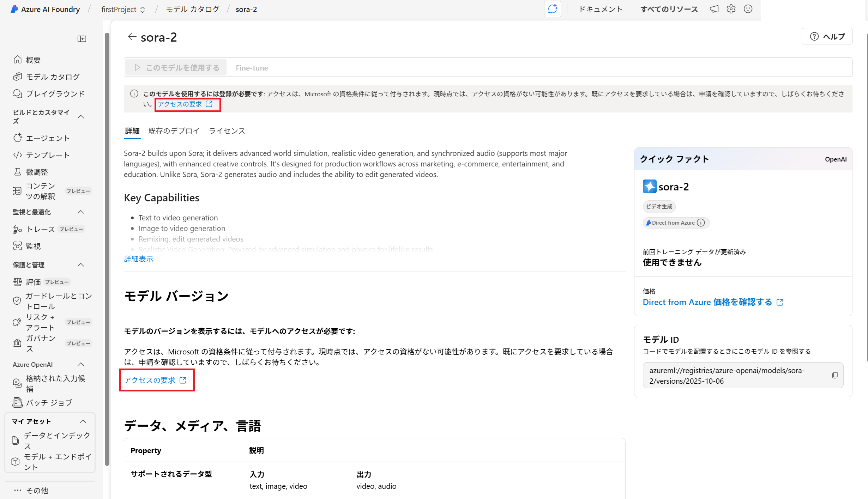868x499 pixels.
Task: Open エージェント in the sidebar
Action: click(48, 138)
